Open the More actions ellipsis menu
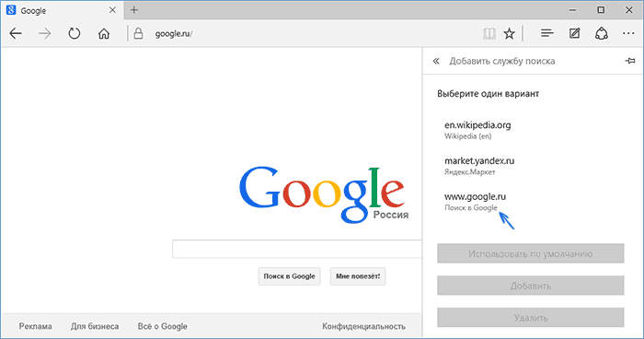Screen dimensions: 644x339 (x=628, y=33)
